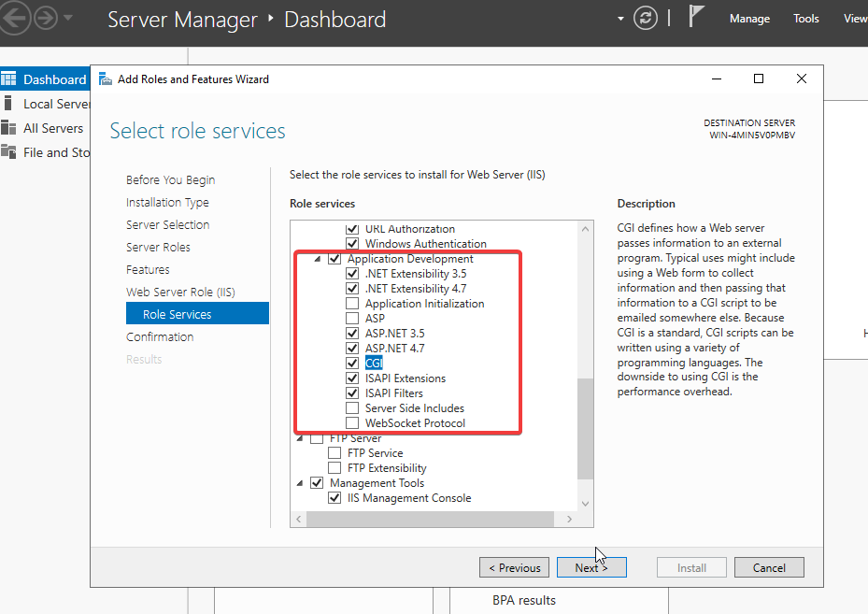Uncheck Windows Authentication checkbox
868x614 pixels.
click(352, 244)
